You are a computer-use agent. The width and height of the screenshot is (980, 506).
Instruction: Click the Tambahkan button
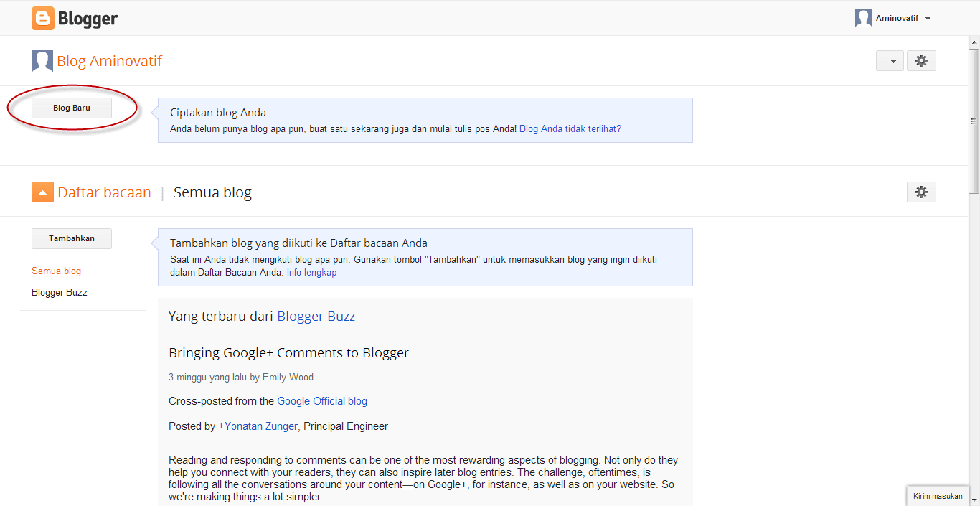click(72, 238)
